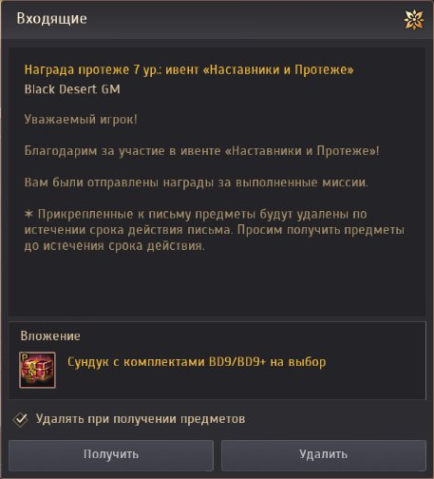Close the inbox with the flower icon
The width and height of the screenshot is (434, 479).
click(x=414, y=20)
